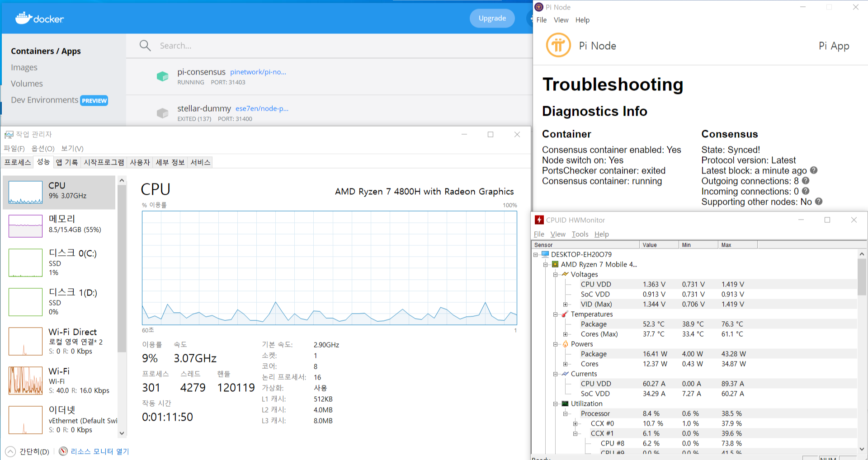The image size is (868, 460).
Task: Open File menu in Pi Node
Action: (x=541, y=20)
